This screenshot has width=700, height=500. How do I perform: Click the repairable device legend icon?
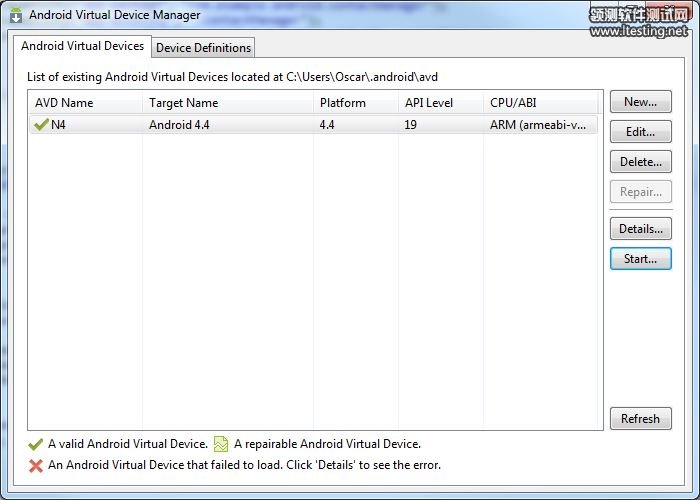221,444
